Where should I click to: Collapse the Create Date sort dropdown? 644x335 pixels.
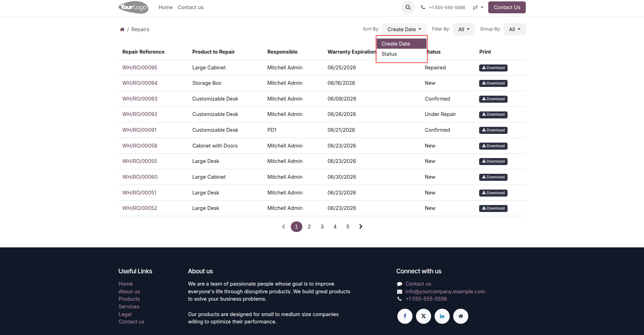coord(404,29)
